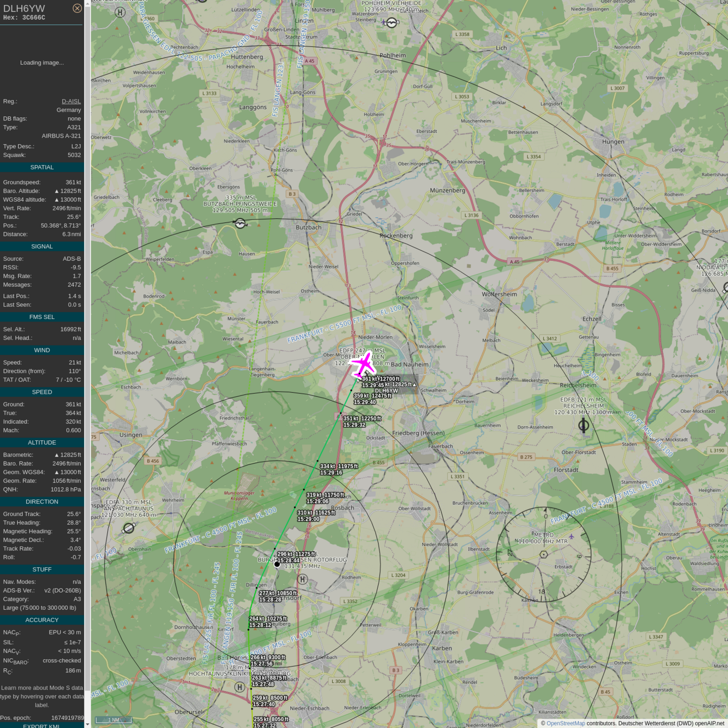
Task: Click the Pohlheim Viehheide airfield icon
Action: click(x=391, y=23)
